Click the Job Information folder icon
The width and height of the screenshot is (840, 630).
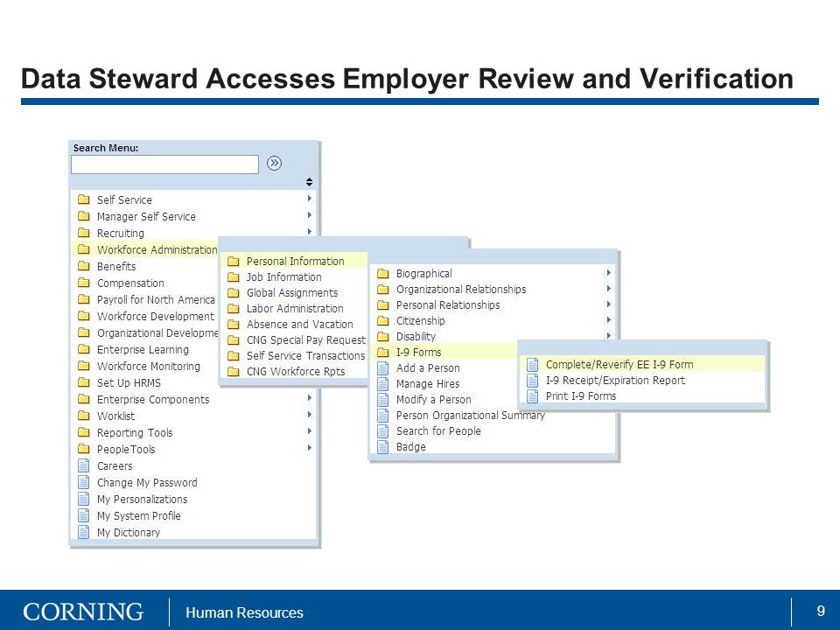coord(233,276)
